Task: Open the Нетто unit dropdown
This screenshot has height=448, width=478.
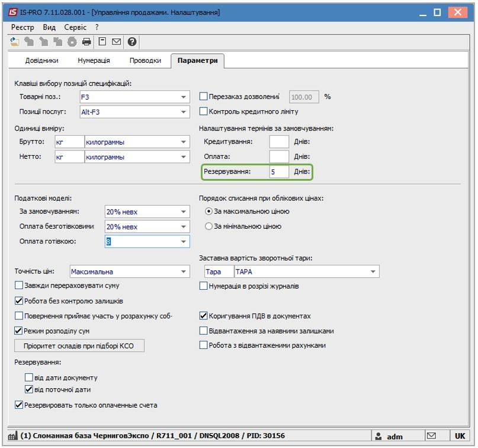Action: (x=184, y=157)
